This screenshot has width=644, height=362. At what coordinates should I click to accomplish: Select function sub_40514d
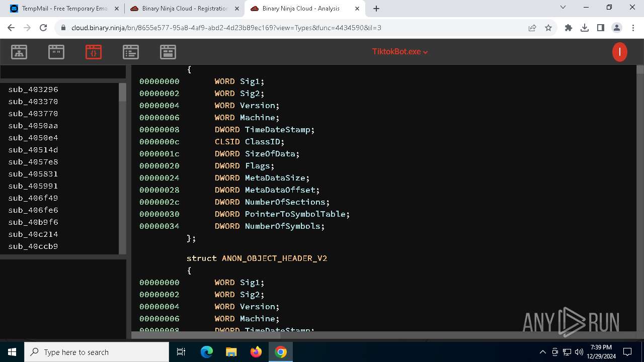pos(33,150)
